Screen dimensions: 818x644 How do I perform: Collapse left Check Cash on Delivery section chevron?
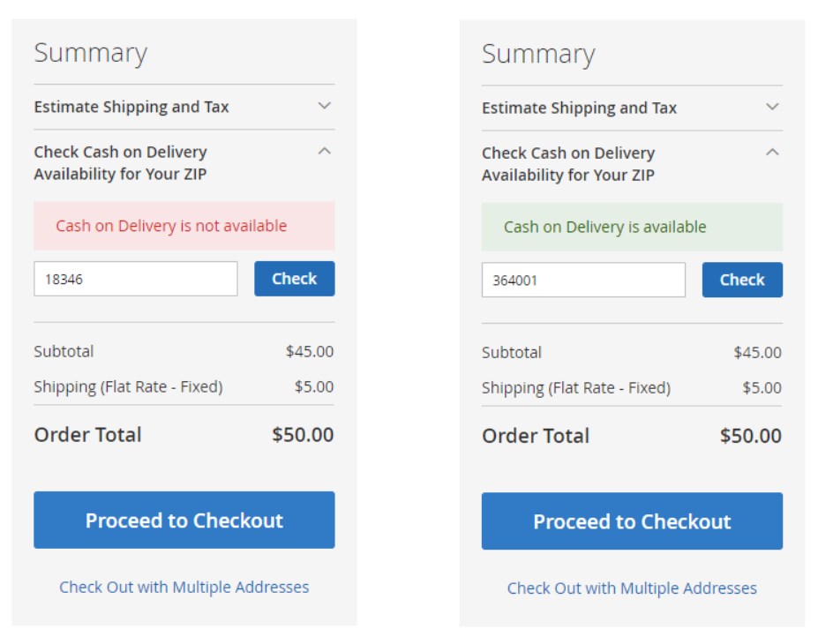pos(324,151)
